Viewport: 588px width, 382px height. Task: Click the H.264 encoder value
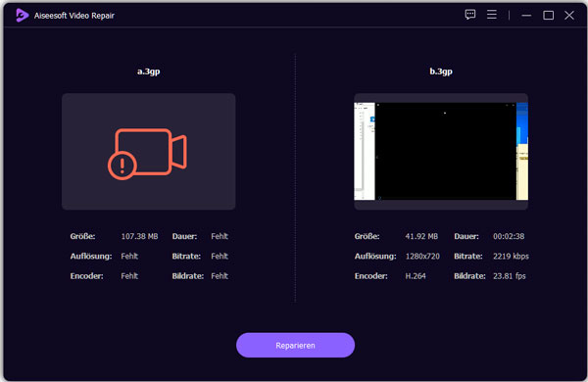[416, 276]
